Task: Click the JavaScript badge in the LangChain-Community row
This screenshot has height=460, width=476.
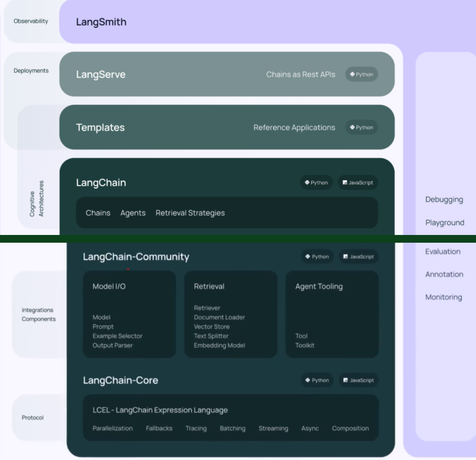Action: 359,257
